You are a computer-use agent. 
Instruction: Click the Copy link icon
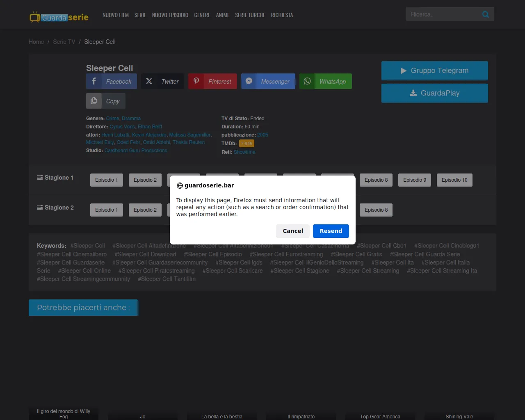pyautogui.click(x=94, y=101)
